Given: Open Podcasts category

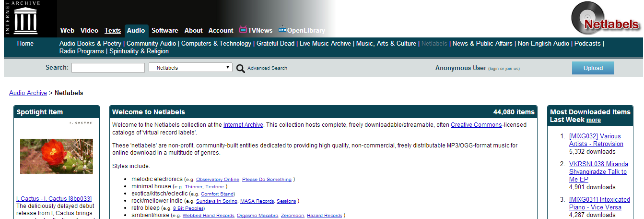Looking at the screenshot, I should tap(587, 43).
